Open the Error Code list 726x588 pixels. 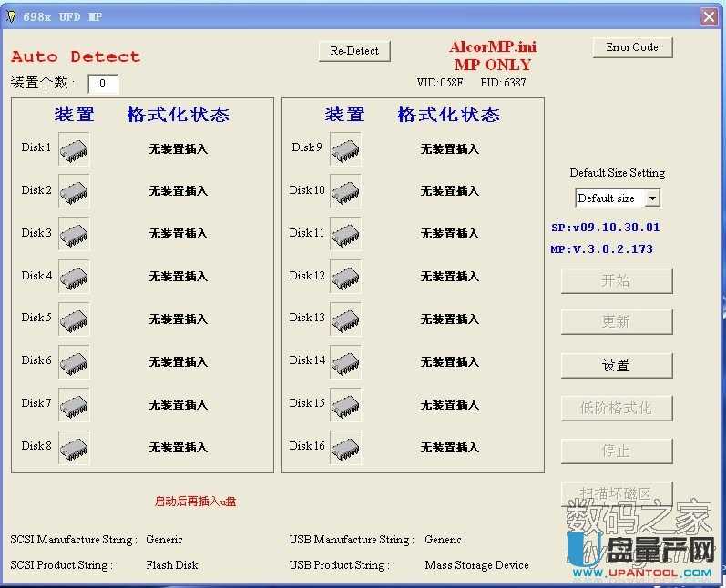coord(632,47)
